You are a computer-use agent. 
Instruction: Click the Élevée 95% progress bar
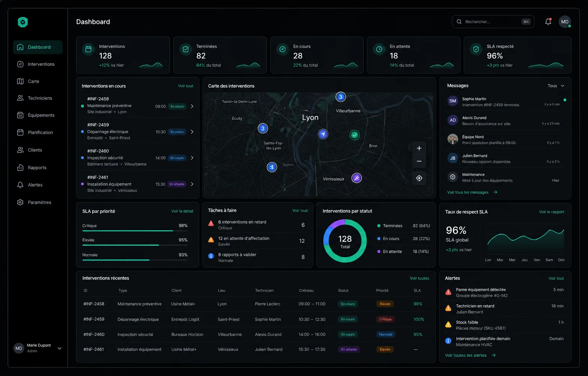coord(135,245)
